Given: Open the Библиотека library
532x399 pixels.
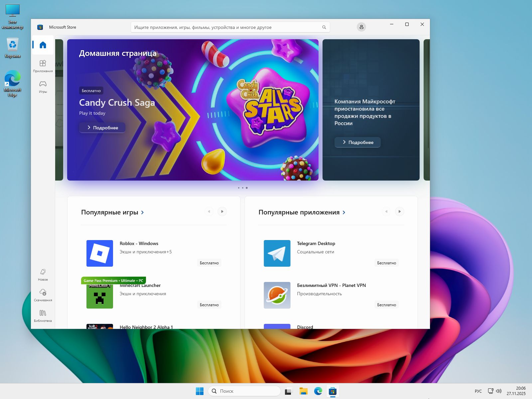Looking at the screenshot, I should coord(43,316).
